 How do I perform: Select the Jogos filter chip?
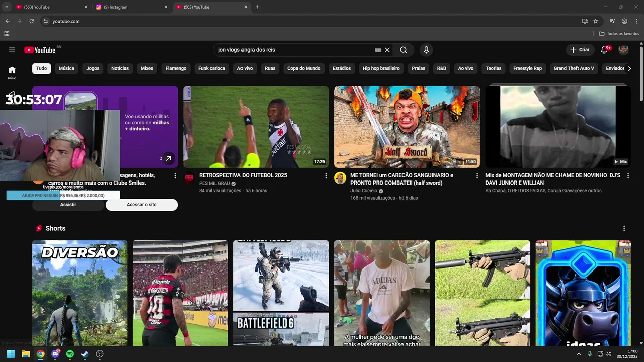point(93,68)
